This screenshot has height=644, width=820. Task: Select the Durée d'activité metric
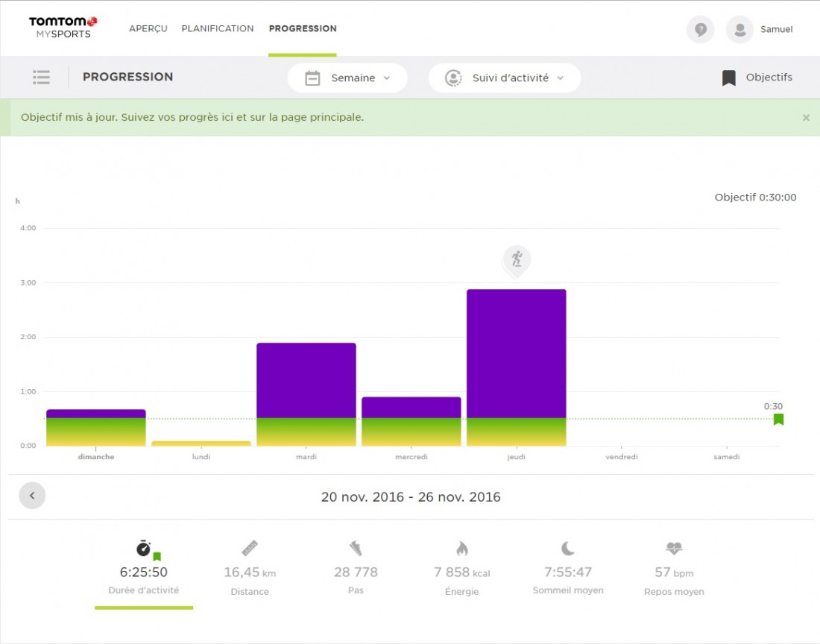[144, 571]
